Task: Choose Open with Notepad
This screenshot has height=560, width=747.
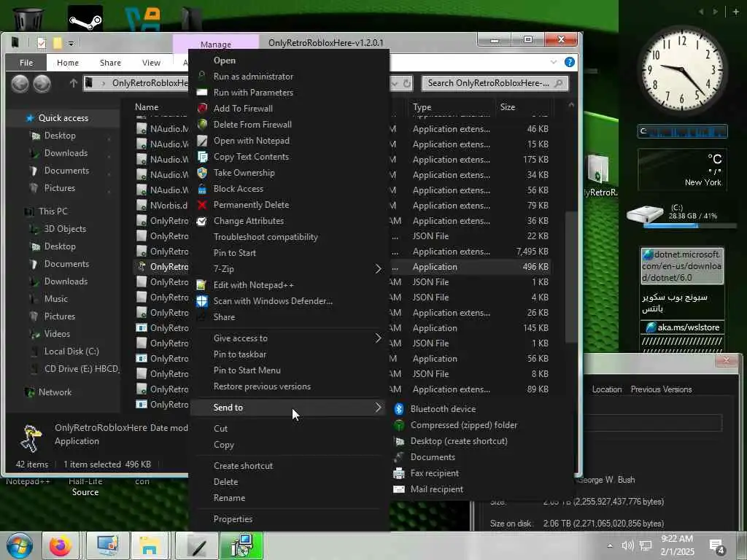Action: tap(251, 141)
